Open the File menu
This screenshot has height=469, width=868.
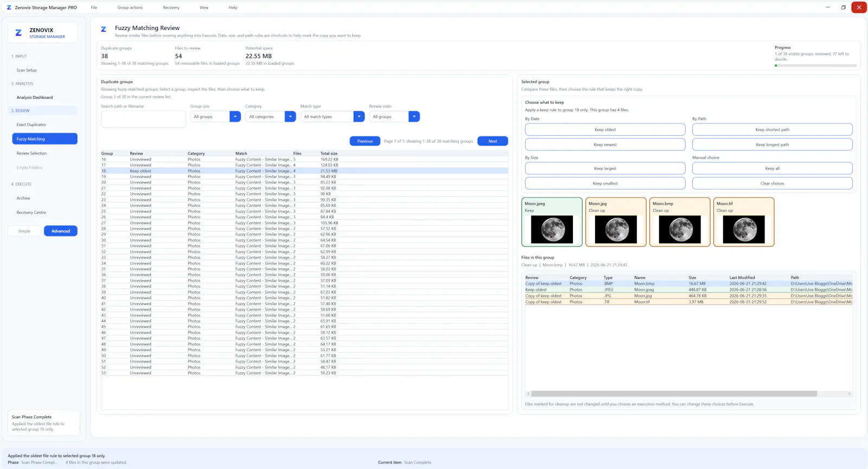(94, 8)
